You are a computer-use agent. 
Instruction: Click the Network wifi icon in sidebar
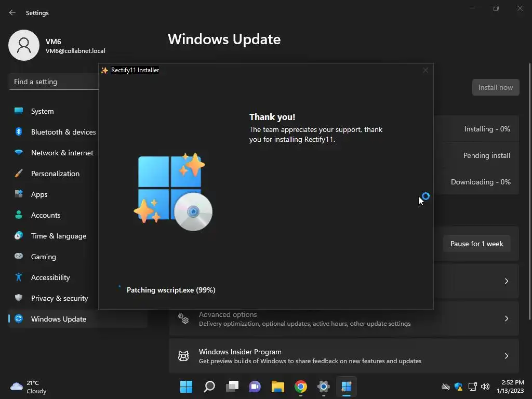click(x=19, y=152)
